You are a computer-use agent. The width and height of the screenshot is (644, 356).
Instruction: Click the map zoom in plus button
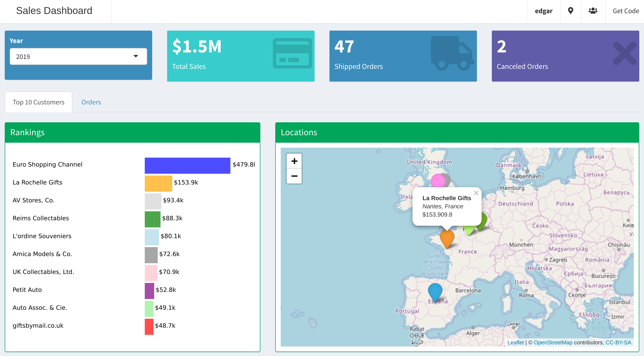(294, 161)
